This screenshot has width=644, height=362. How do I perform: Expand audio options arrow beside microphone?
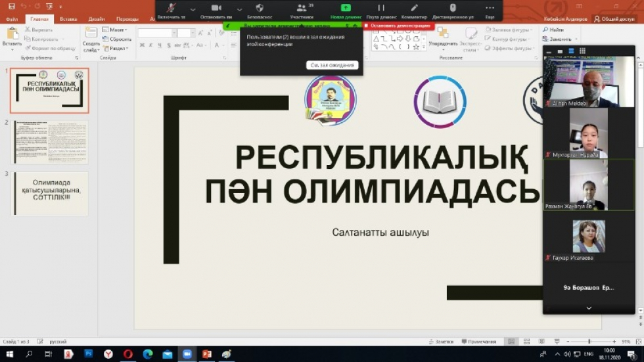tap(193, 10)
